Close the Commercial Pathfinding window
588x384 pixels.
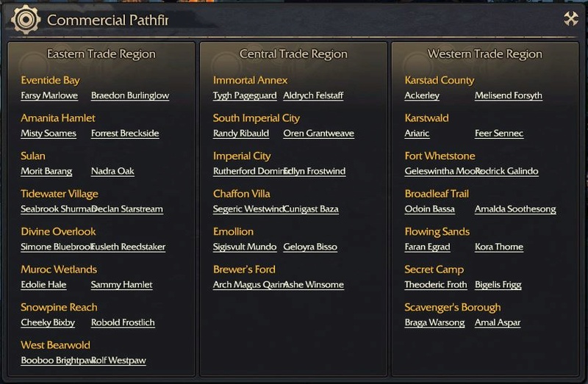pyautogui.click(x=571, y=18)
